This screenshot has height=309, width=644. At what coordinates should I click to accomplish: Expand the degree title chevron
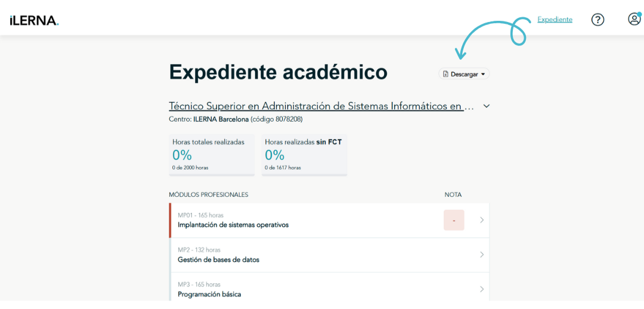click(x=487, y=106)
